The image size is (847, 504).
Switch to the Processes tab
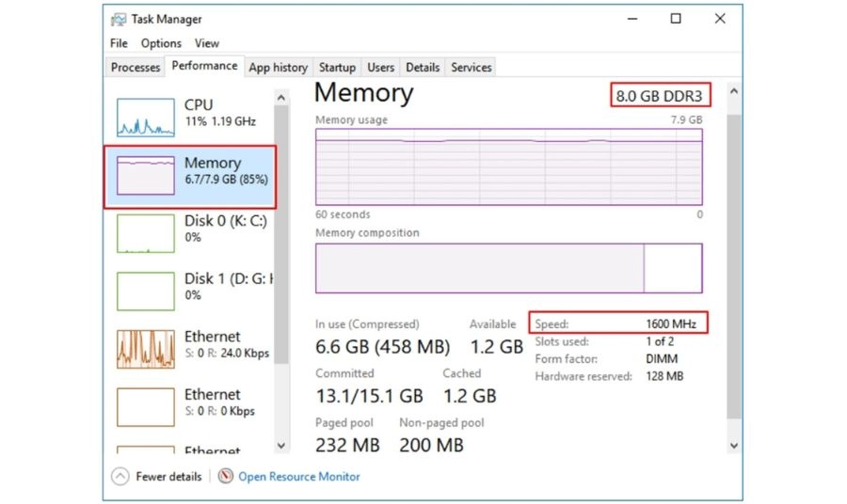[136, 68]
